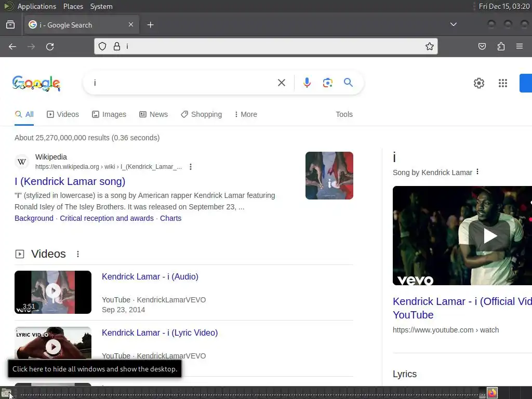Click the Google search text field
Image resolution: width=532 pixels, height=399 pixels.
coord(183,83)
